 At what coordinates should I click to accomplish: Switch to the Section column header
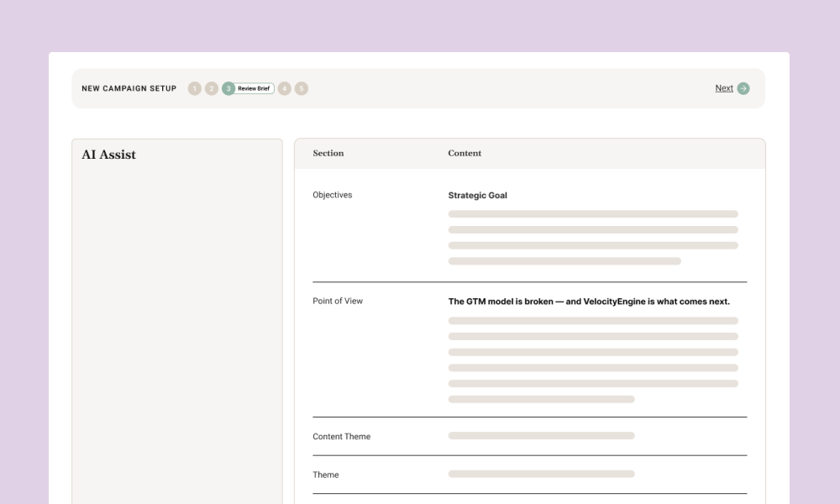328,153
